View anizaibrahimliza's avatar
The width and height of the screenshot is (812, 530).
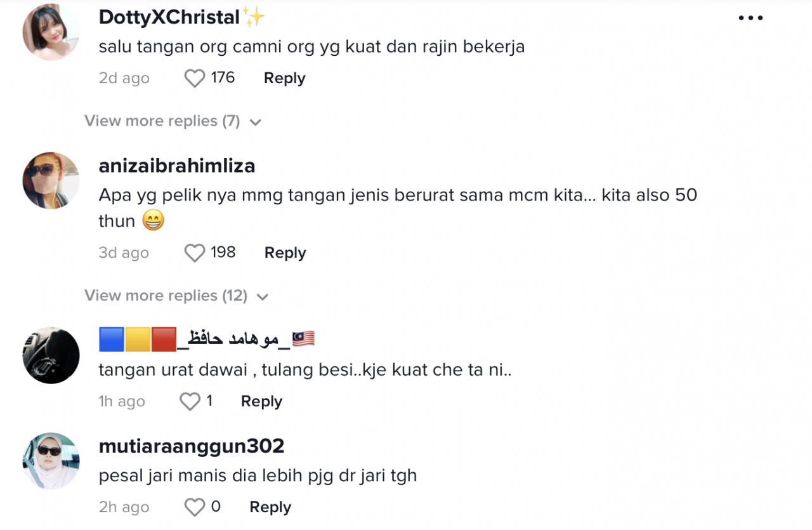[51, 180]
